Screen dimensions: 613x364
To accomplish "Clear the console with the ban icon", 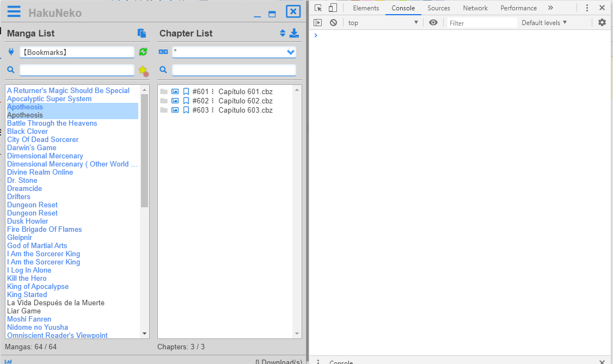I will point(334,23).
